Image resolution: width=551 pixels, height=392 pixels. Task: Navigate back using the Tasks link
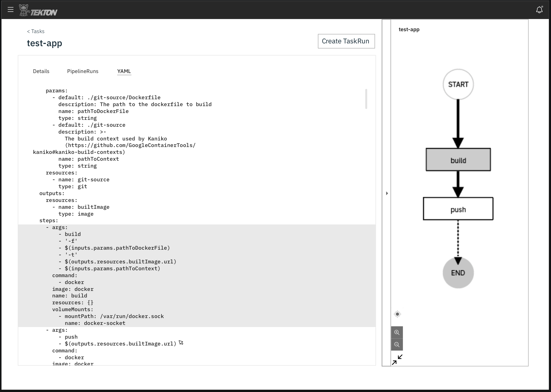pyautogui.click(x=36, y=31)
